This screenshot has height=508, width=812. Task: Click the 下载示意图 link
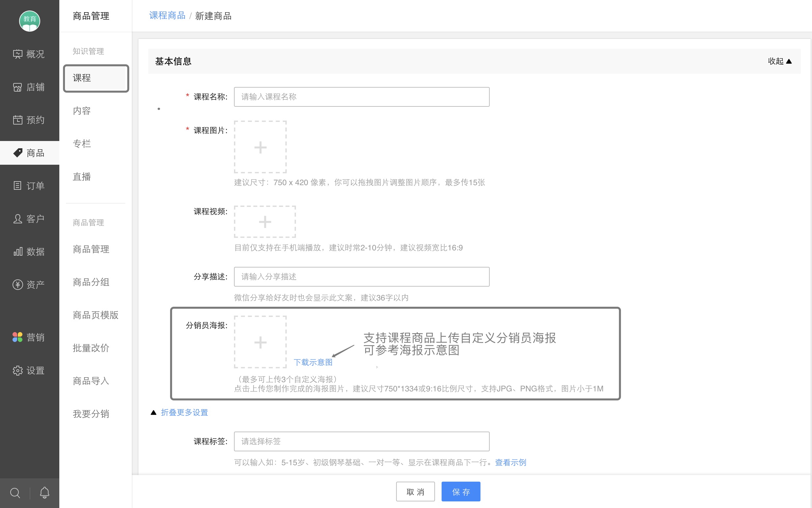point(313,362)
